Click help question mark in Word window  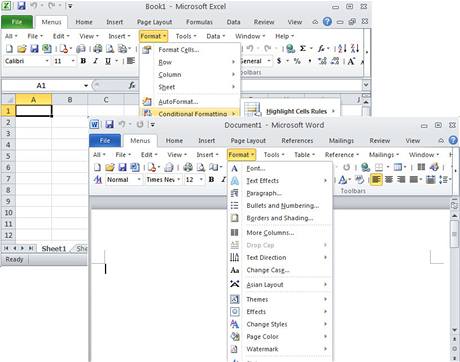click(453, 140)
